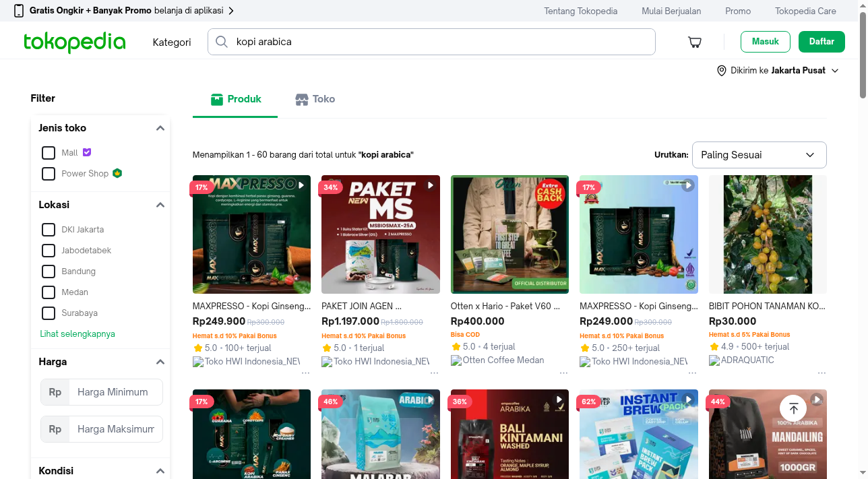Open the Dikirim ke Jakarta Pusat dropdown
Viewport: 868px width, 479px height.
click(x=778, y=71)
